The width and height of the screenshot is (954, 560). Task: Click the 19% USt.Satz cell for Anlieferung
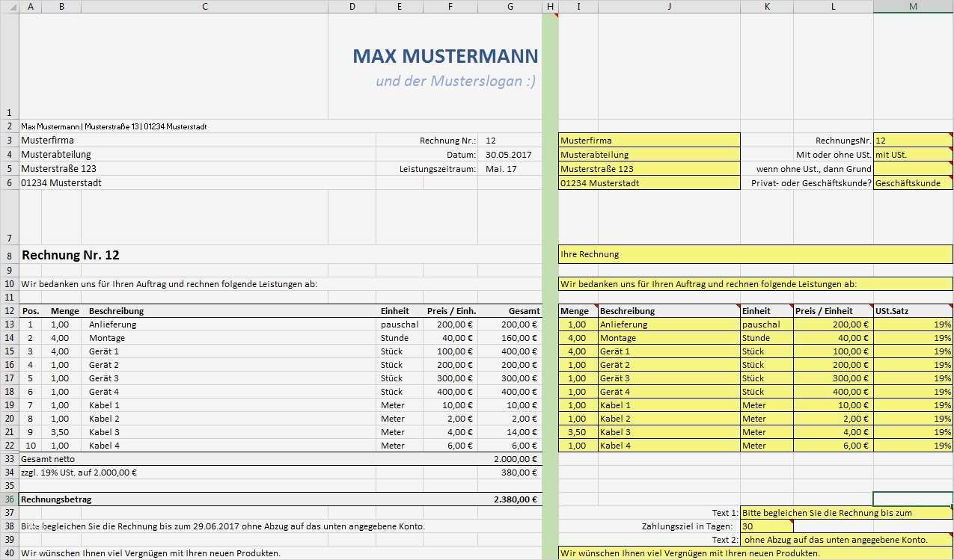[913, 324]
